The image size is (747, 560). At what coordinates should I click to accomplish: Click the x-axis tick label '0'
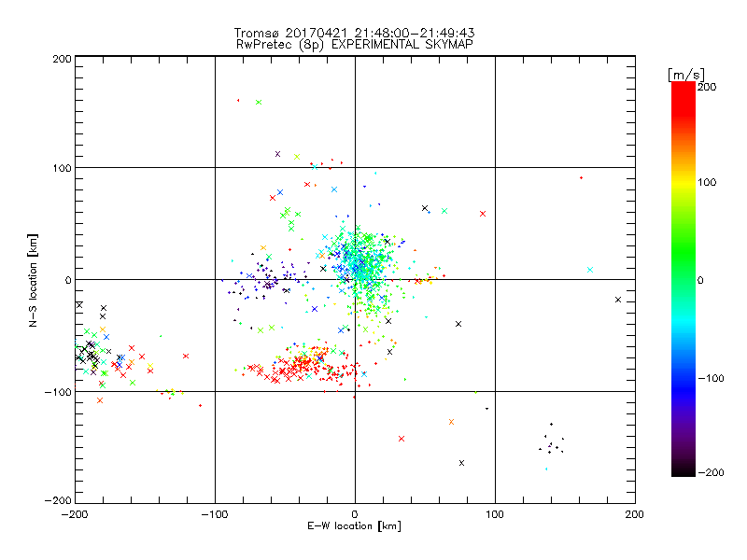point(355,514)
